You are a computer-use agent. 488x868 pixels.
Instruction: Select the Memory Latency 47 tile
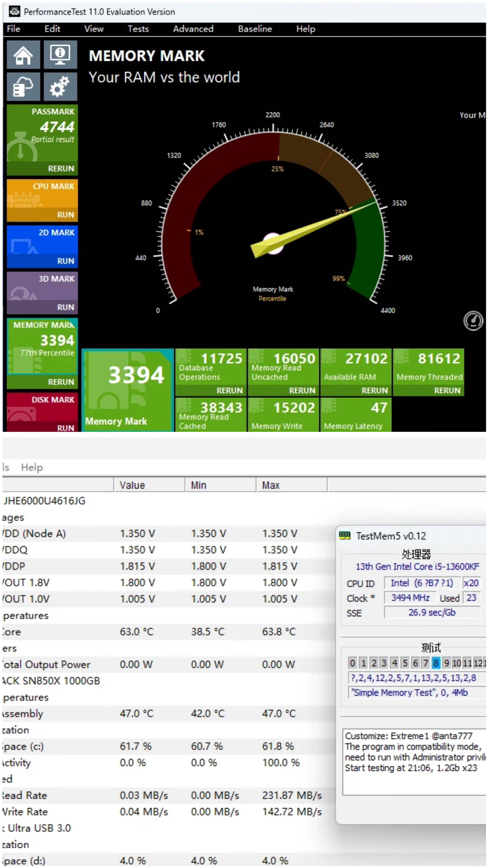pos(356,414)
